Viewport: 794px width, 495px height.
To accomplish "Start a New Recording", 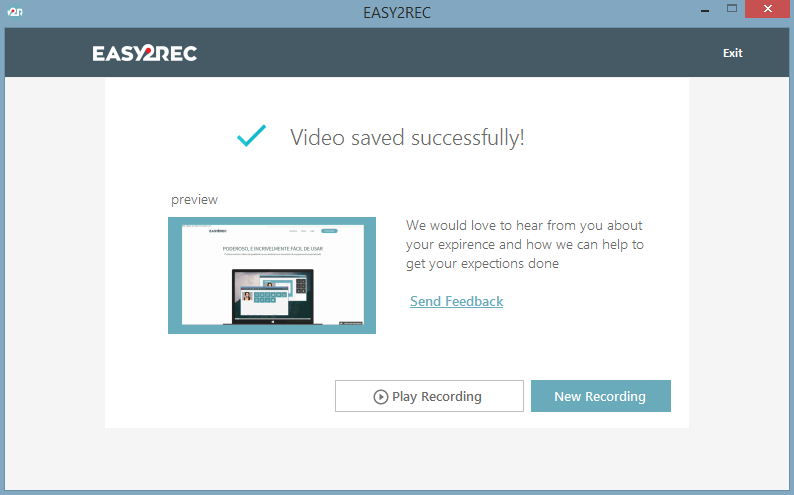I will (601, 396).
